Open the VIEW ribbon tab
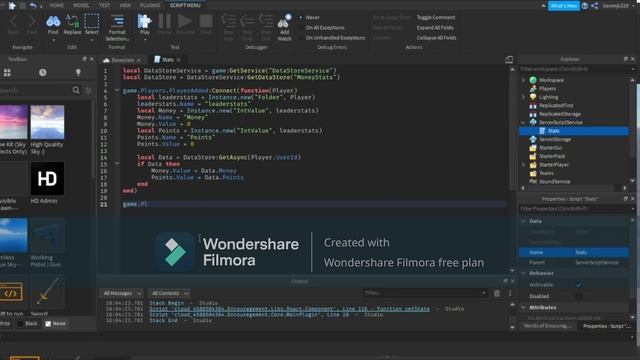This screenshot has height=360, width=640. 125,5
